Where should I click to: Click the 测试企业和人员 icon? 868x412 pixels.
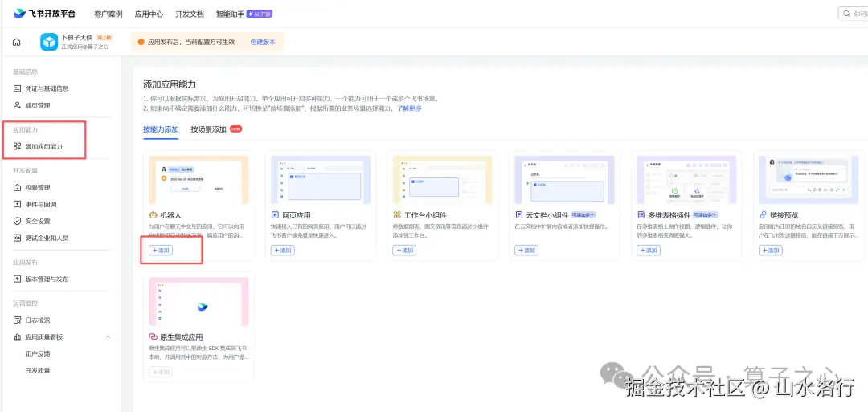tap(17, 238)
